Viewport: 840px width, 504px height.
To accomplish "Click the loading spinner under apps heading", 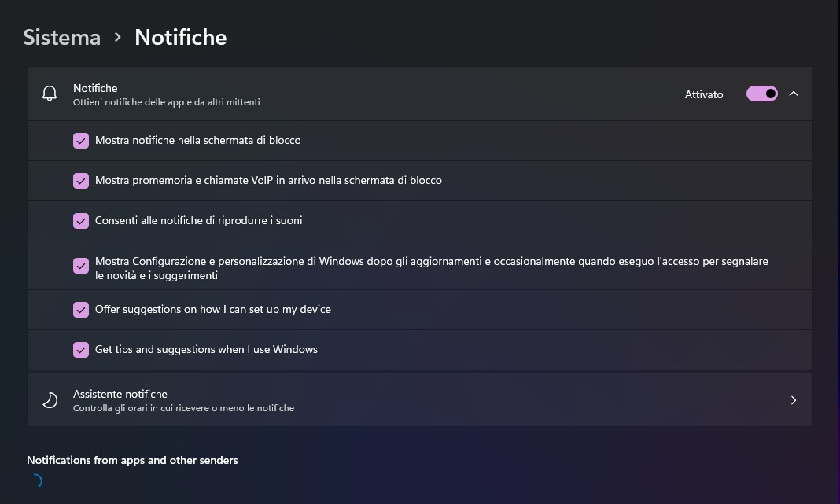I will pyautogui.click(x=35, y=480).
